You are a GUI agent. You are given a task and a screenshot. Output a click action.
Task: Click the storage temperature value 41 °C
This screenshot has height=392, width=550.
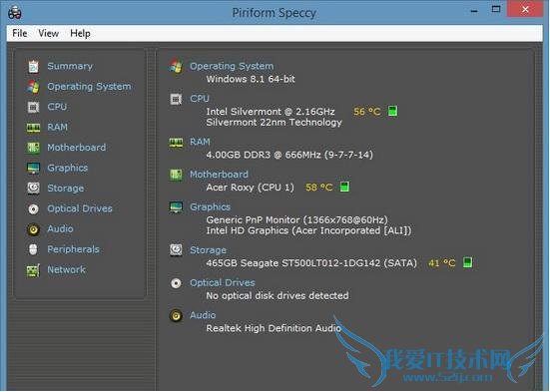441,263
